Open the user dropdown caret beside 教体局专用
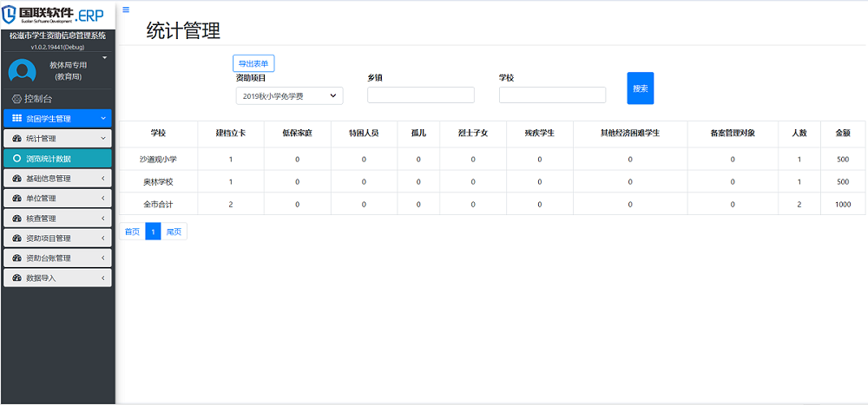 click(104, 57)
